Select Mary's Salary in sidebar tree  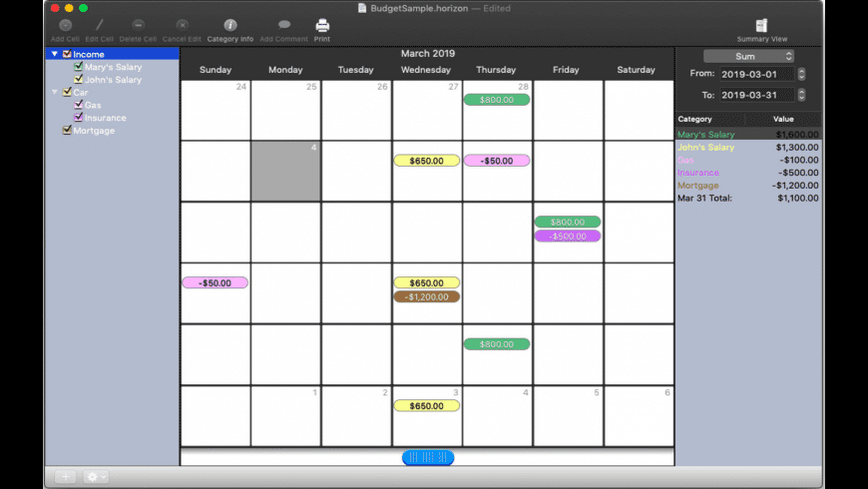click(x=113, y=67)
